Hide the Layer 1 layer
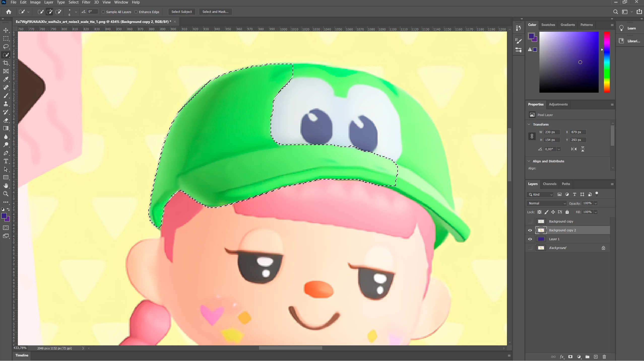 click(x=530, y=239)
